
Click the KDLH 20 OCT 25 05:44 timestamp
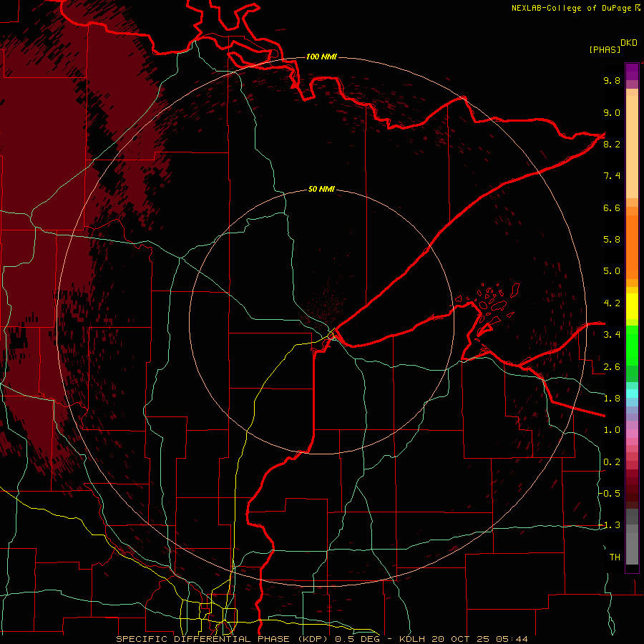[464, 639]
